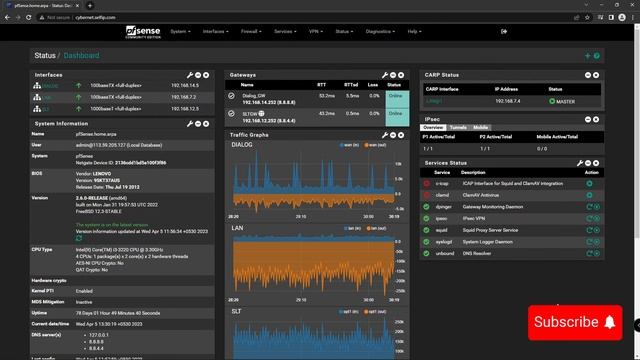Screen dimensions: 640x360
Task: Toggle opt1 (in) legend on SLT graph
Action: pyautogui.click(x=349, y=312)
